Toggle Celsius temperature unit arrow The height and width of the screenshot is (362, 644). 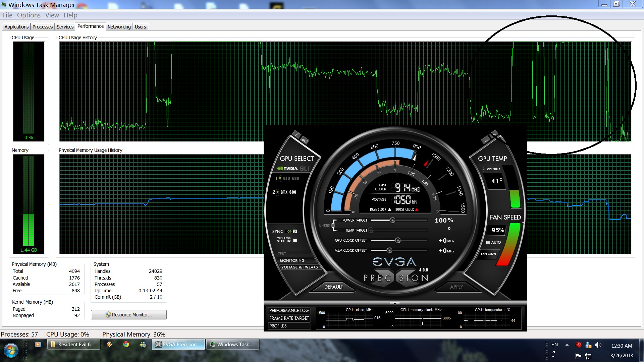483,169
